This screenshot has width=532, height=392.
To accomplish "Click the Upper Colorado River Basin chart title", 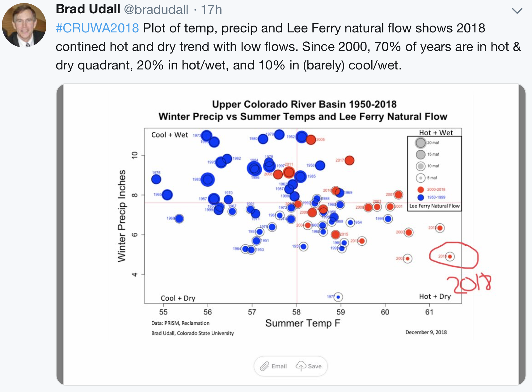I will (304, 104).
